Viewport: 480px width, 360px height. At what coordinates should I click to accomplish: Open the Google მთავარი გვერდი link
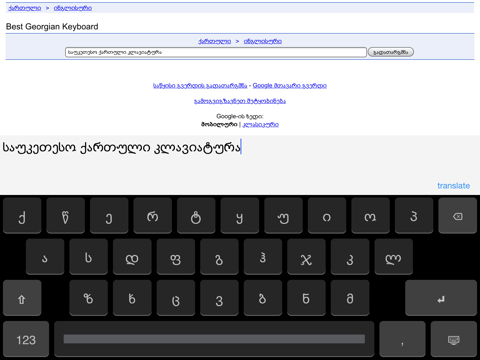pos(290,86)
